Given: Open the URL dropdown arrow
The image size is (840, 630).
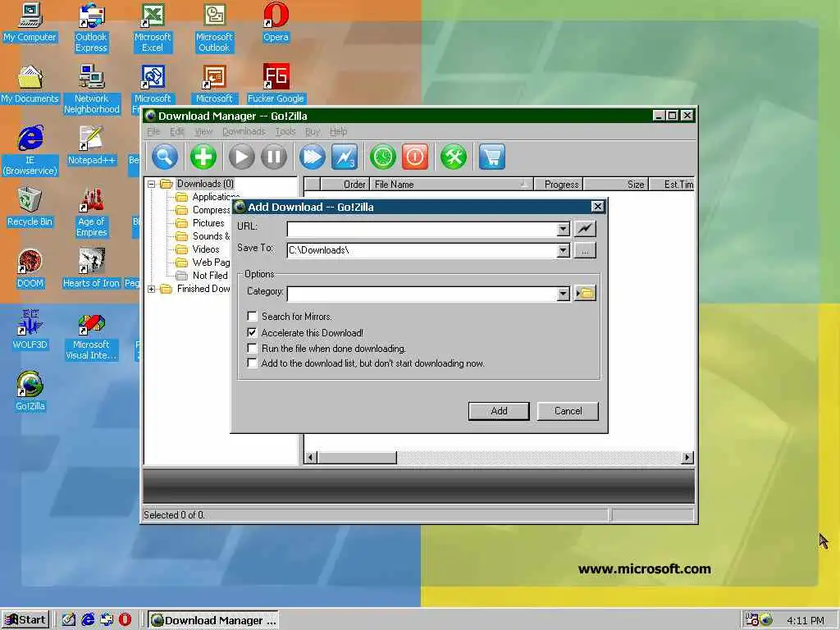Looking at the screenshot, I should point(563,230).
